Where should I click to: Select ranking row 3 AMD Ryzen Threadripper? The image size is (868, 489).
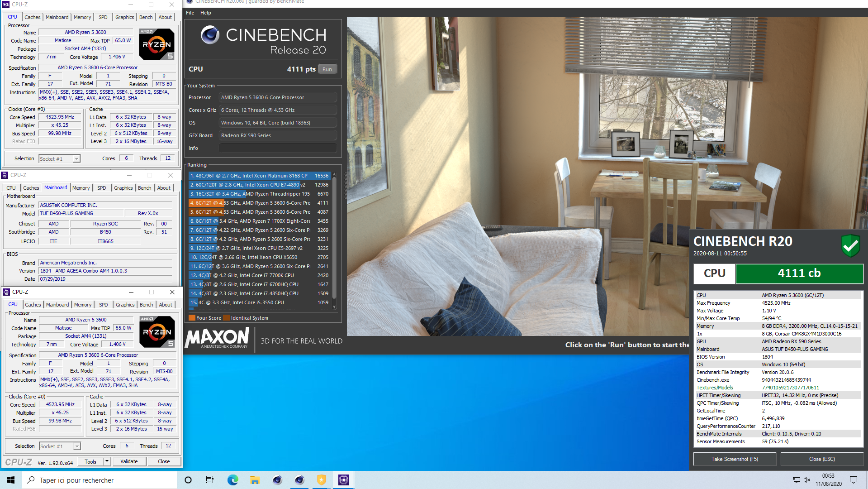tap(259, 194)
